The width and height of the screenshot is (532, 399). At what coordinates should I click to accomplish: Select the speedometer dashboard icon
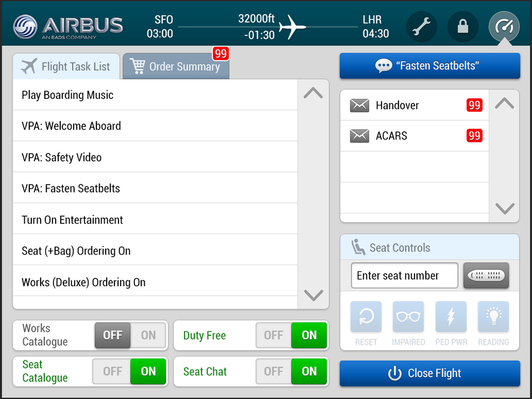[504, 27]
